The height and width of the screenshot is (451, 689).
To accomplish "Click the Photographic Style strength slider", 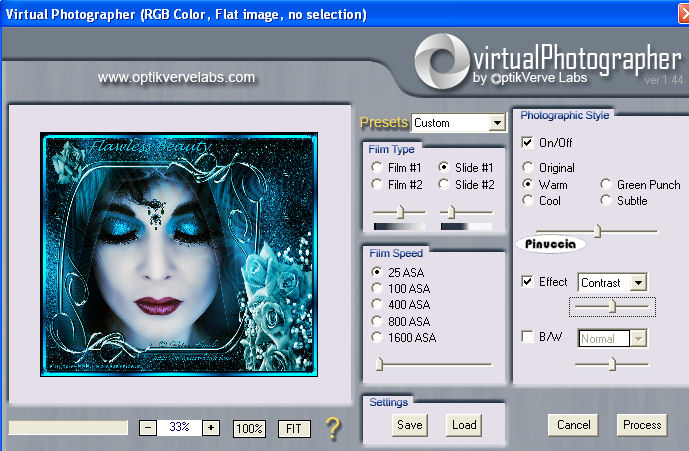I will (x=597, y=230).
